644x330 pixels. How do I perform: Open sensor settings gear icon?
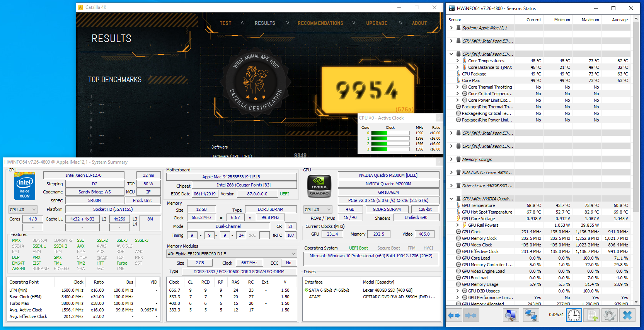tap(610, 315)
